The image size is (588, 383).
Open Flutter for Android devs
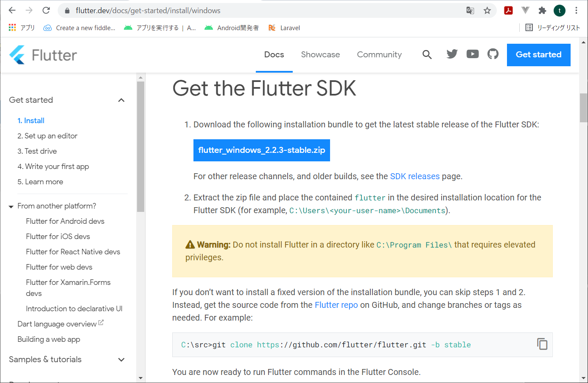point(65,221)
